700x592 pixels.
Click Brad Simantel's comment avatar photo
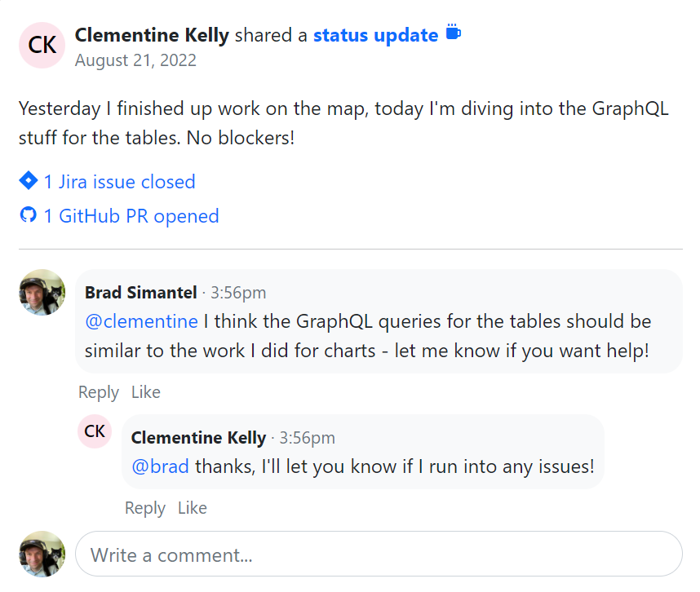[42, 292]
